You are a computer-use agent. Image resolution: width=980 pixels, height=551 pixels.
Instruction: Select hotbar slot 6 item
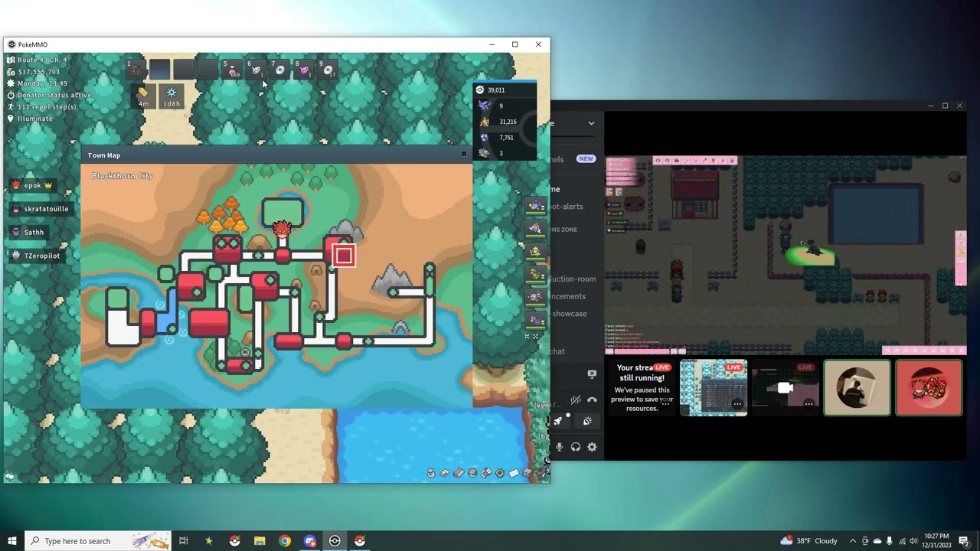(256, 70)
